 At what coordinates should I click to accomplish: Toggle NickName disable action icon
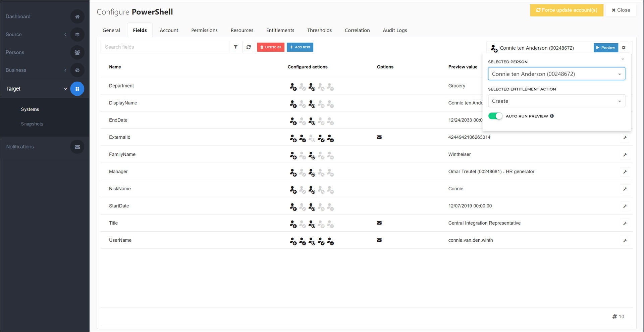click(x=321, y=190)
